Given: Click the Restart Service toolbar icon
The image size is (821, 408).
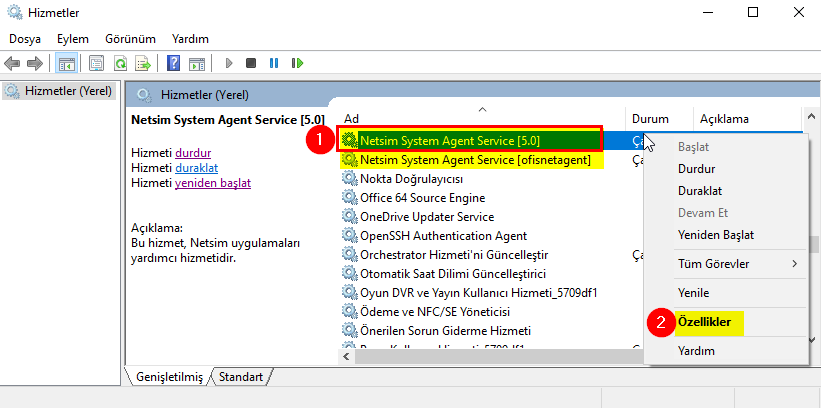Looking at the screenshot, I should point(297,64).
